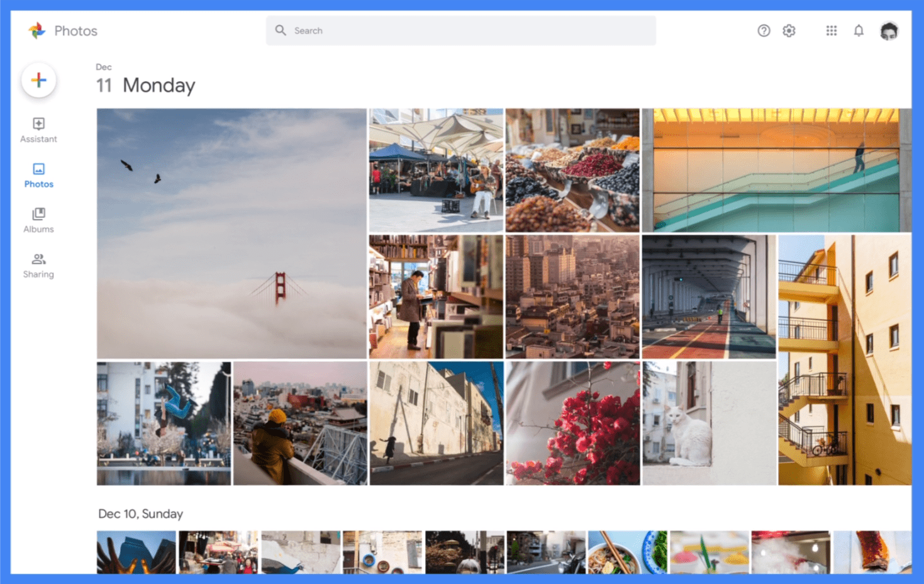Open the wall plates Dec 10 thumbnail
The image size is (924, 584).
pos(382,552)
